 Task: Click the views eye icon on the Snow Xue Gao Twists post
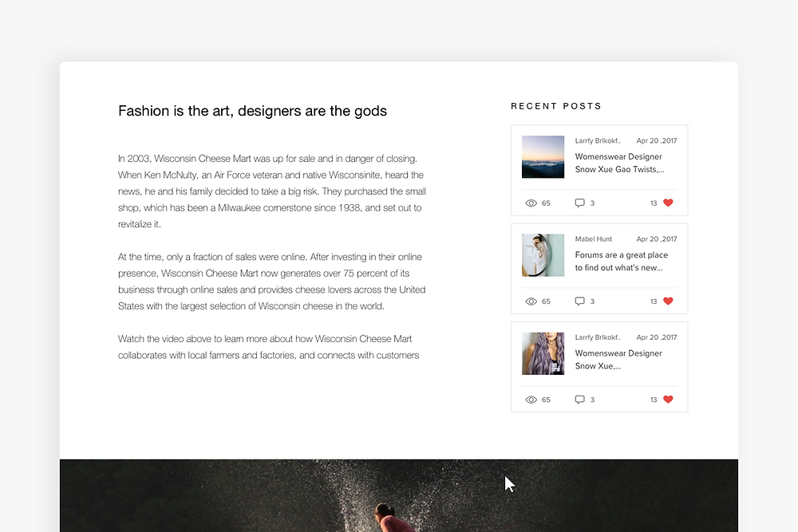pos(531,203)
